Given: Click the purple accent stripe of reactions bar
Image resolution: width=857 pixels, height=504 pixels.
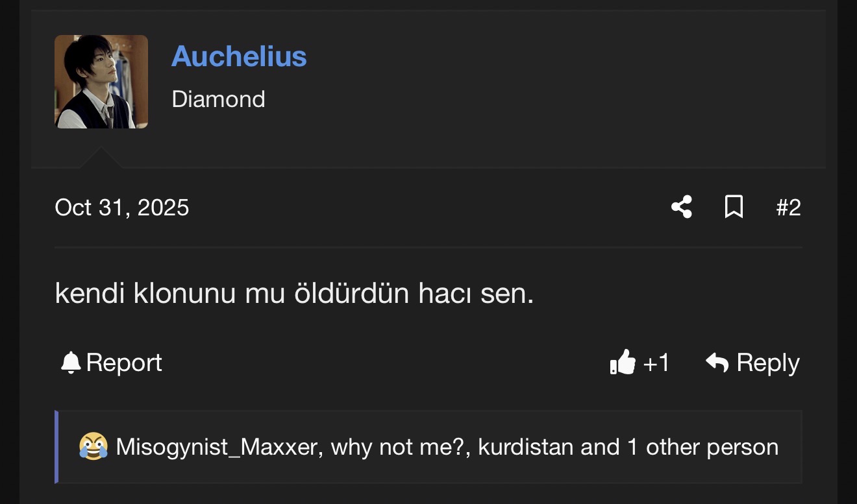Looking at the screenshot, I should pyautogui.click(x=56, y=447).
